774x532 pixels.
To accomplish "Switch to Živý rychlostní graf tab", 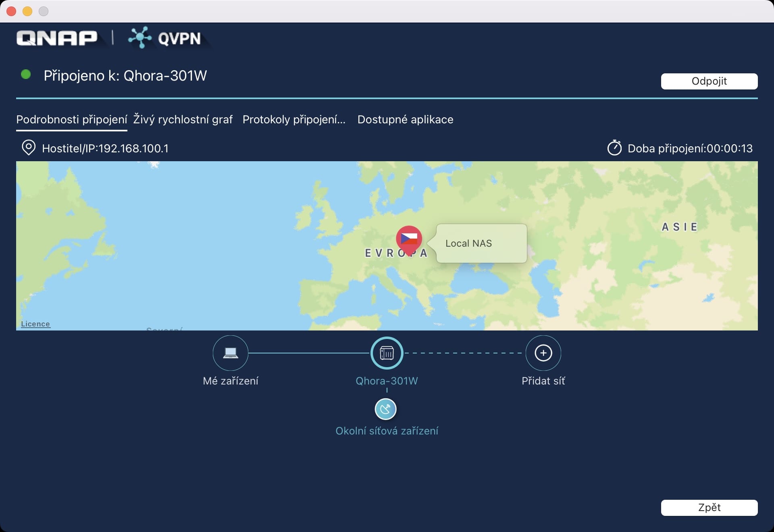I will 183,119.
